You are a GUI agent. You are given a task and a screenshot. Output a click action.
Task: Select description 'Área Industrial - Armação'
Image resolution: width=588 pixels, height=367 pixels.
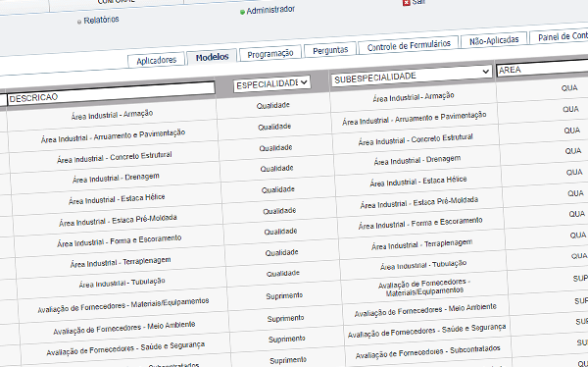coord(112,115)
